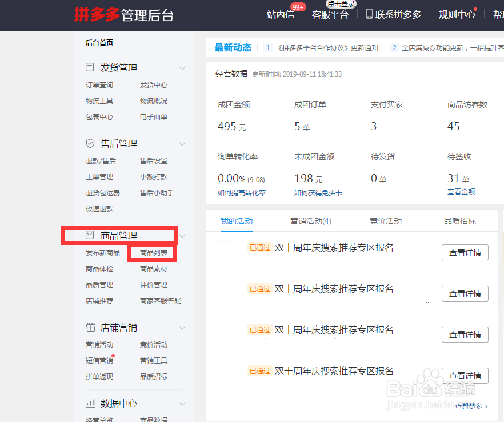Open 规则中心 in top navigation

coord(457,14)
